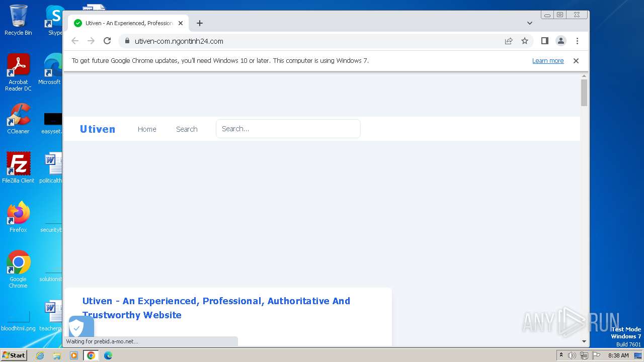Open Google Chrome desktop shortcut
The height and width of the screenshot is (362, 644).
pos(18,269)
